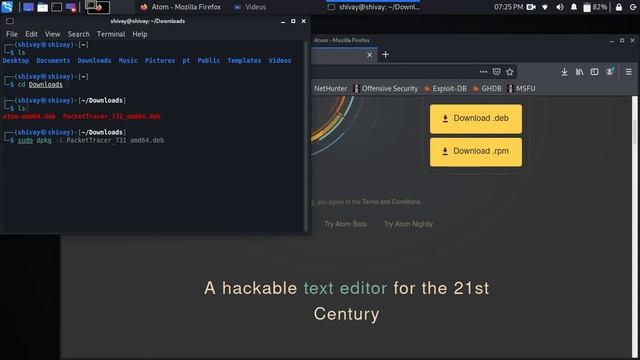The height and width of the screenshot is (360, 640).
Task: Click the sudo dpkg command line
Action: click(x=91, y=140)
